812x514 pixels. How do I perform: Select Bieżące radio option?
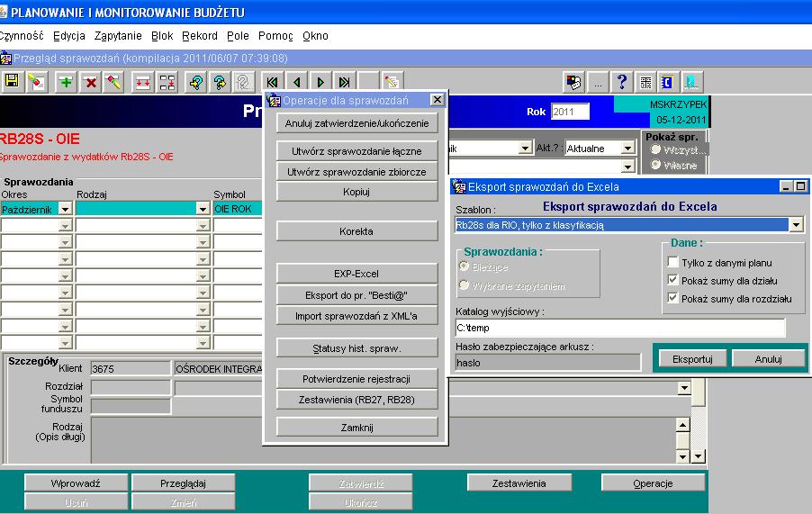pos(464,266)
